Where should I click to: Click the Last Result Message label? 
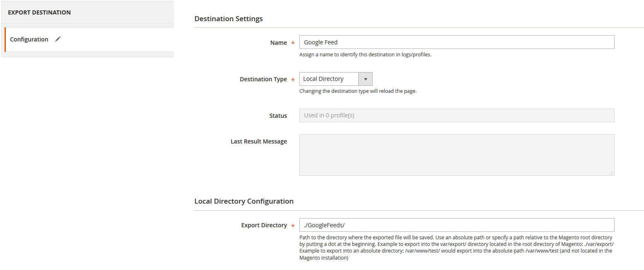tap(258, 141)
